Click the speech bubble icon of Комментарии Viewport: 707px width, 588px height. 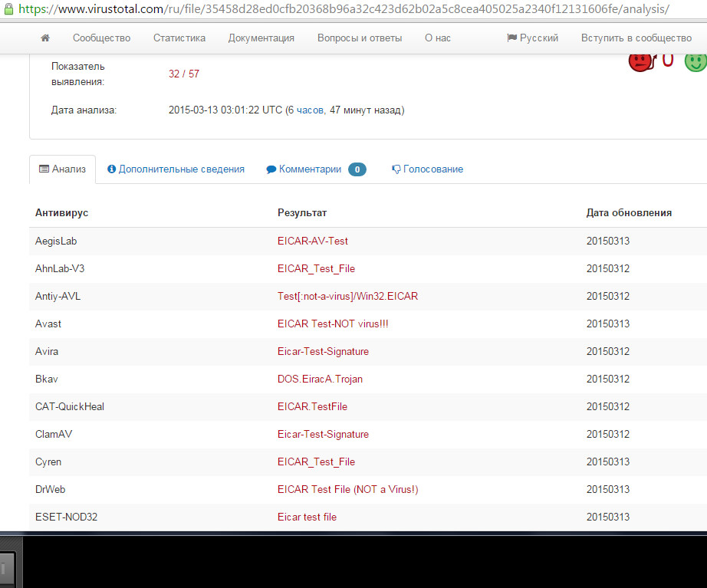point(271,169)
